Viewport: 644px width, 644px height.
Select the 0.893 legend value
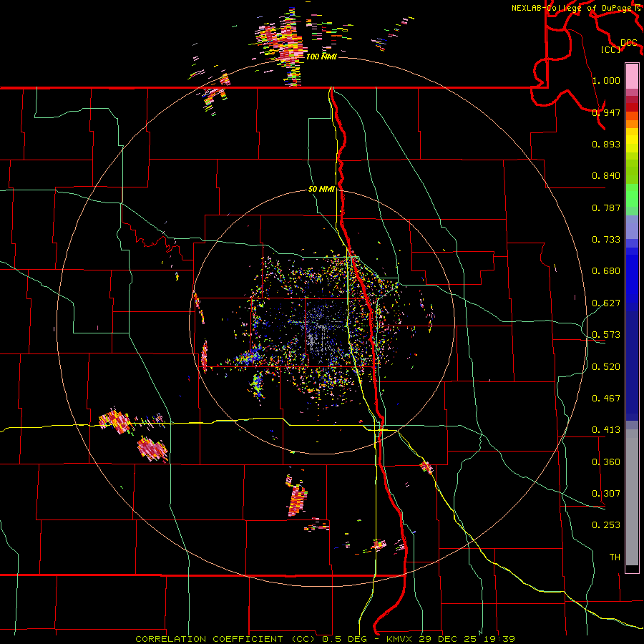606,144
